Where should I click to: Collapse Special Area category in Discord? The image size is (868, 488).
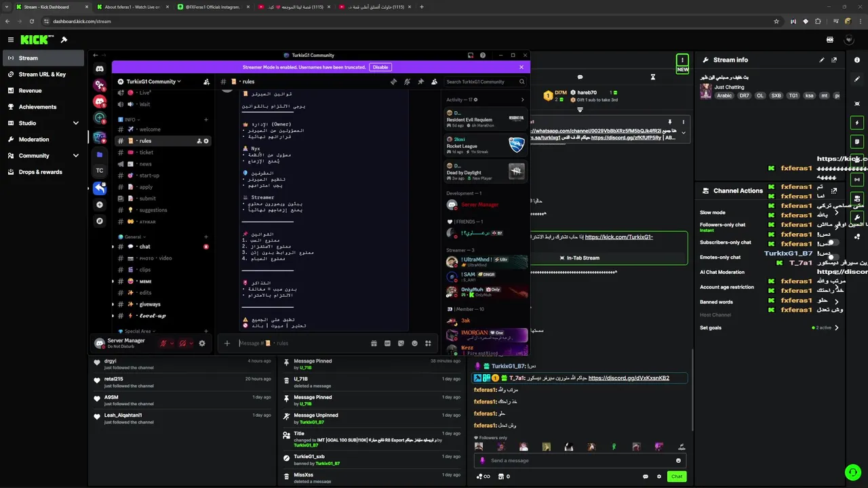[x=138, y=331]
